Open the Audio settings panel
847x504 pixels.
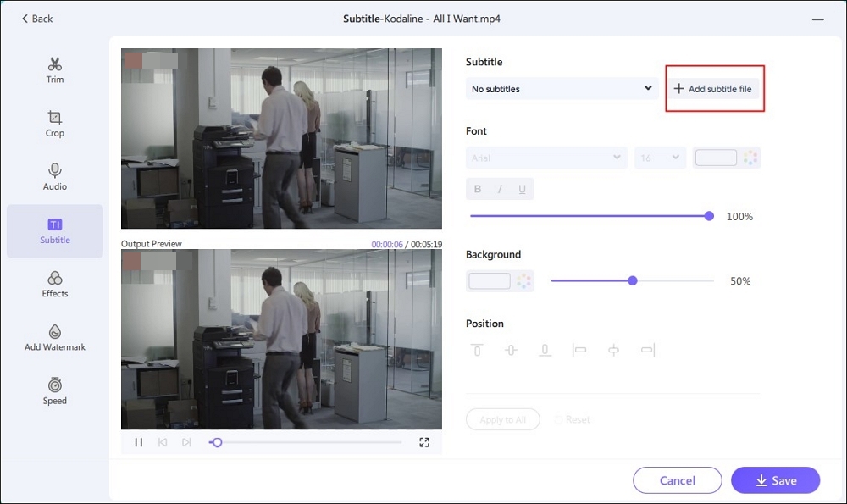coord(55,177)
